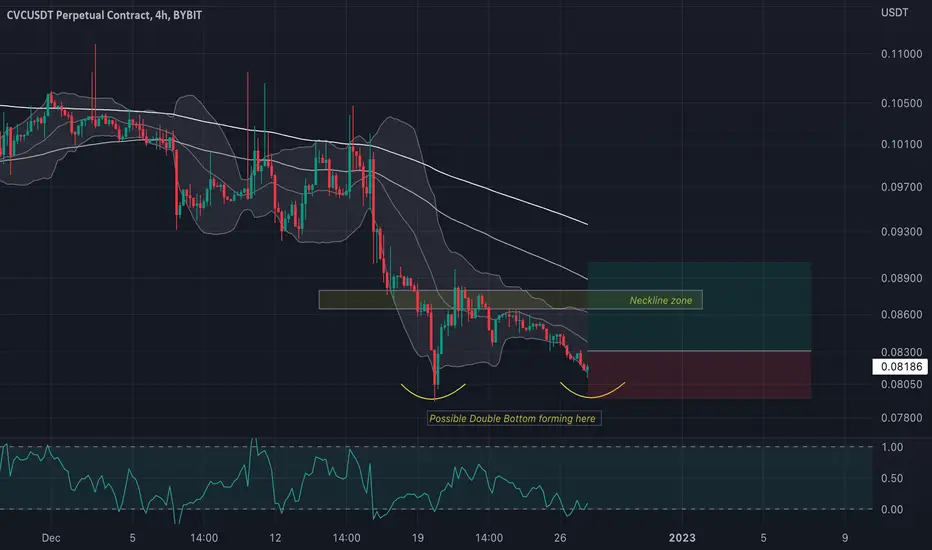
Task: Select the Neckline zone label
Action: 660,300
